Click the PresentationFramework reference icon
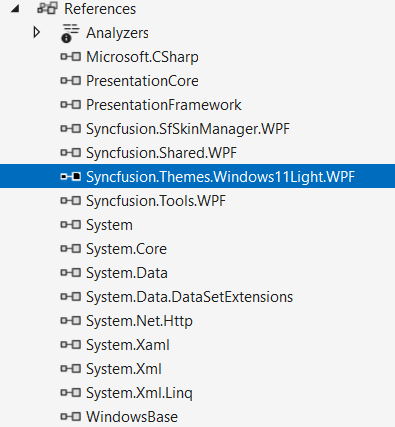Image resolution: width=395 pixels, height=427 pixels. coord(71,105)
